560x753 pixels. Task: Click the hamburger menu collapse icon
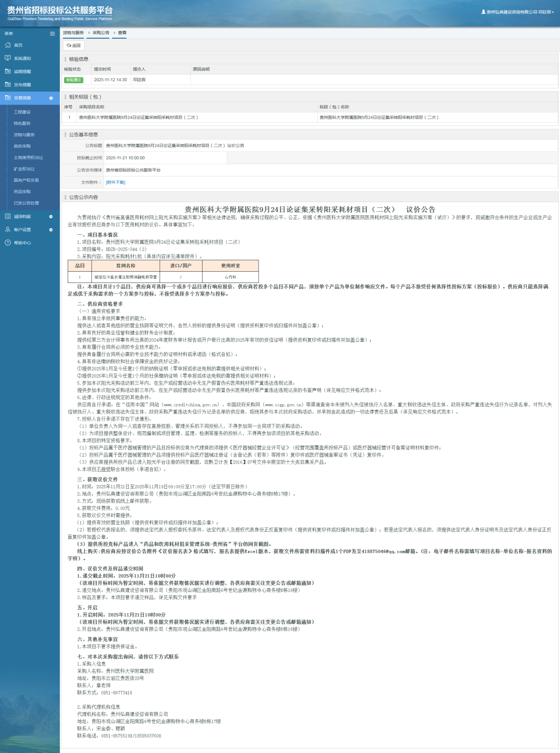pyautogui.click(x=52, y=34)
